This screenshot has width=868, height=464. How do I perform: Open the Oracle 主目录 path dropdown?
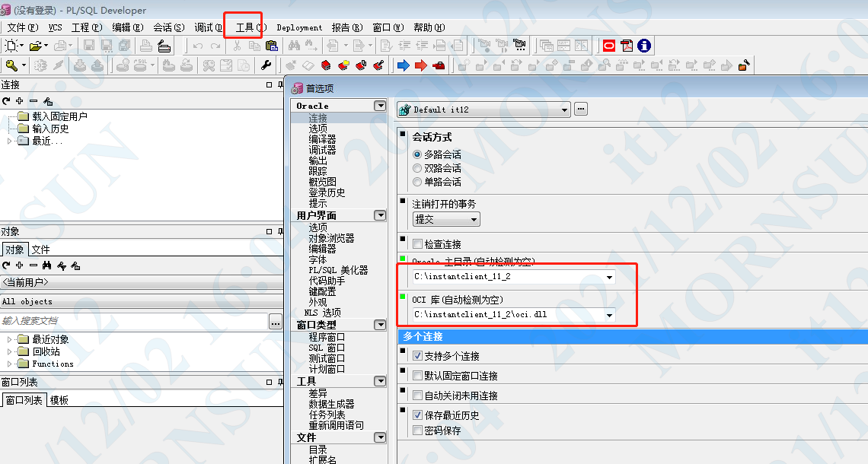click(609, 277)
